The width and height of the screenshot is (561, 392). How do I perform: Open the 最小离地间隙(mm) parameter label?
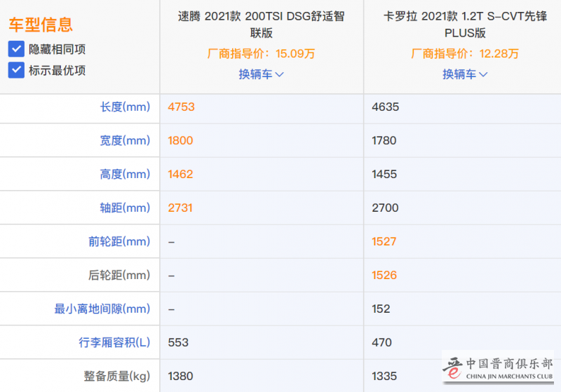[x=102, y=309]
